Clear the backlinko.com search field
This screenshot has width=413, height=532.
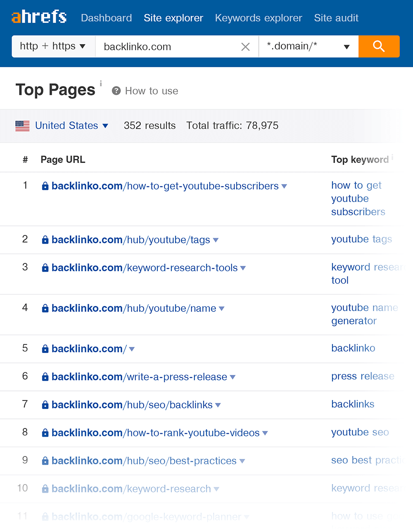click(x=245, y=47)
